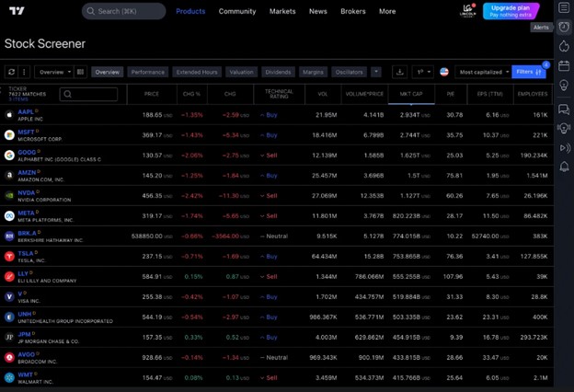Sort by the TECHNICAL RATING column header
Screen dimensions: 574x392
tap(279, 94)
